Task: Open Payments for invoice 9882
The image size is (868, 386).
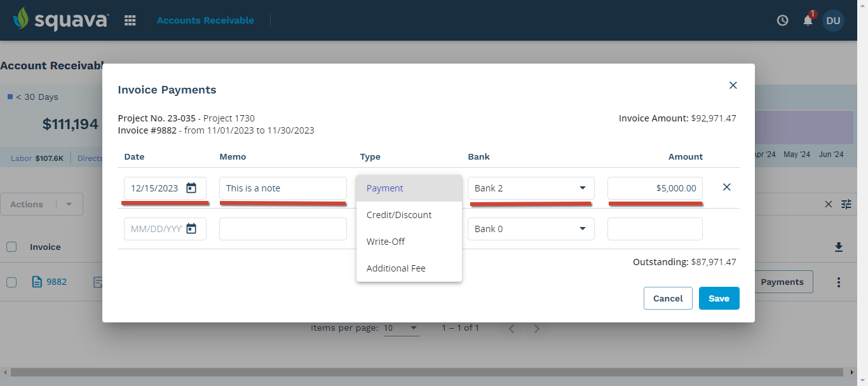Action: 782,281
